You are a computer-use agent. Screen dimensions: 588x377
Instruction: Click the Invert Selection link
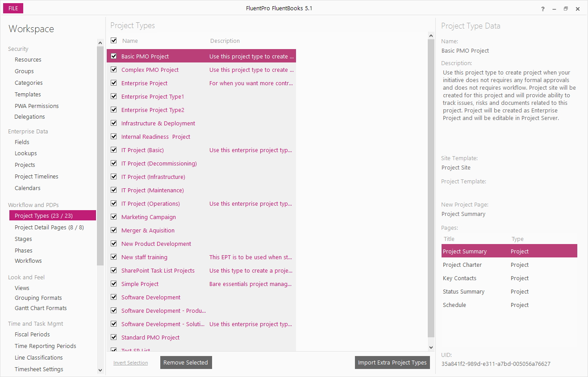[x=130, y=363]
